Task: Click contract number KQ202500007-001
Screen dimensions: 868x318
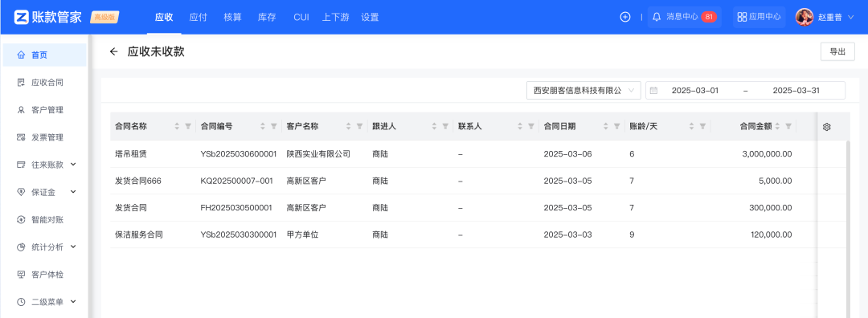Action: pyautogui.click(x=237, y=181)
